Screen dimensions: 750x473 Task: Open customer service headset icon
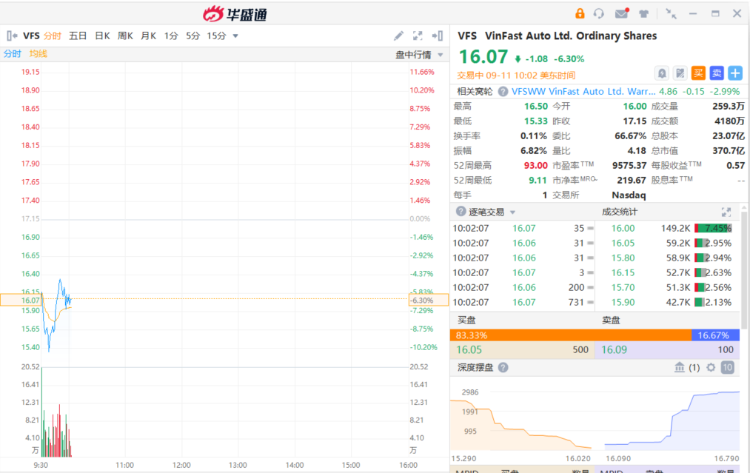pyautogui.click(x=598, y=13)
